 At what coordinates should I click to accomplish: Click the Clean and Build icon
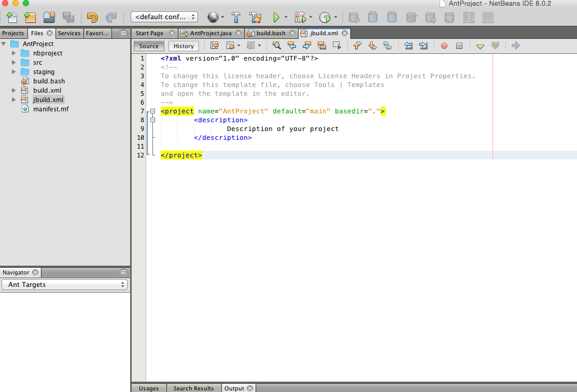255,18
